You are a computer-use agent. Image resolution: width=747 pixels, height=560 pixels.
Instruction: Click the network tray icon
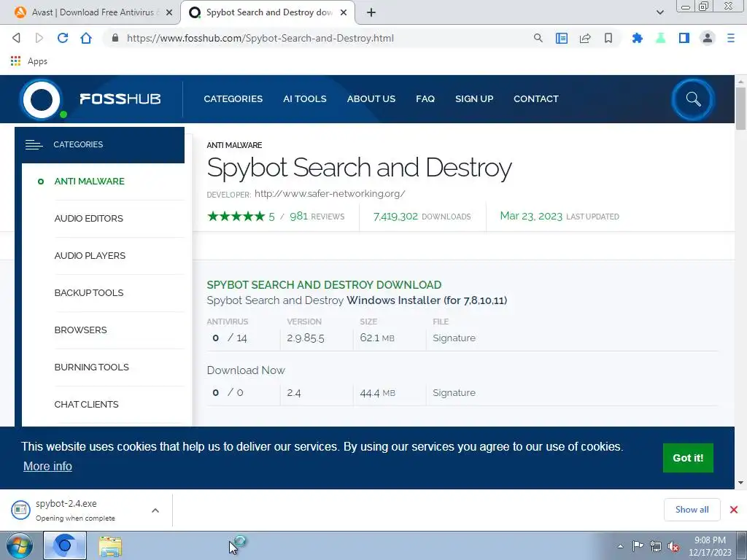click(656, 546)
